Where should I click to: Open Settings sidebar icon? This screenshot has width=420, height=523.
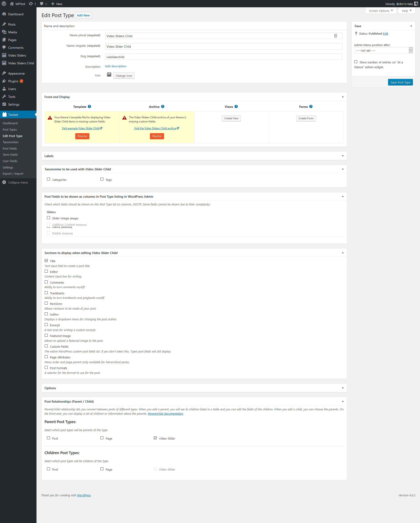point(4,104)
